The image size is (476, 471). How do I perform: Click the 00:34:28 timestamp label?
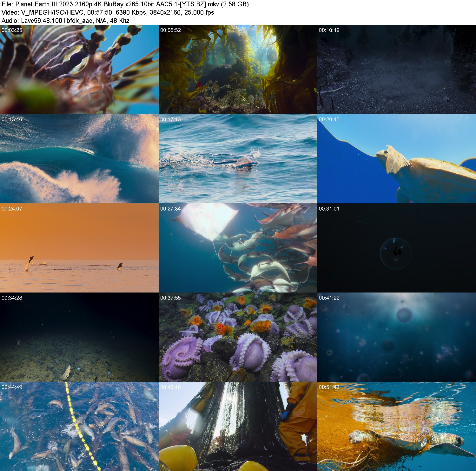pos(12,298)
